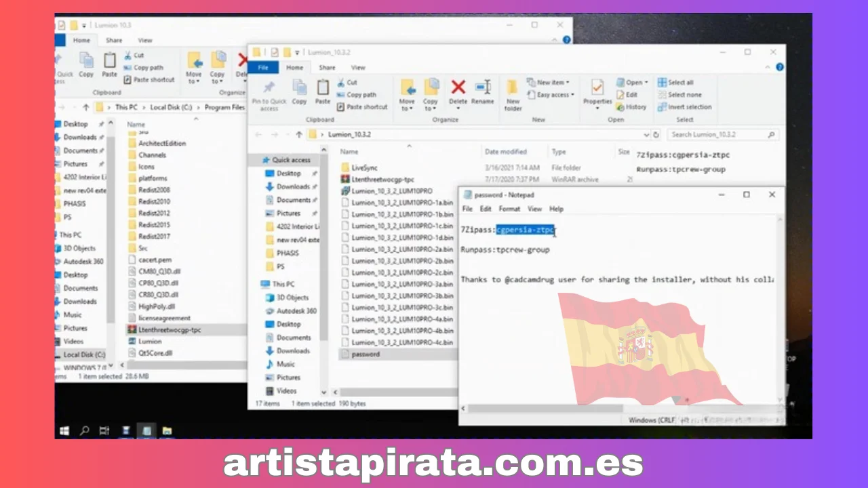Click the taskbar Search magnifier icon
Image resolution: width=868 pixels, height=488 pixels.
pyautogui.click(x=85, y=430)
